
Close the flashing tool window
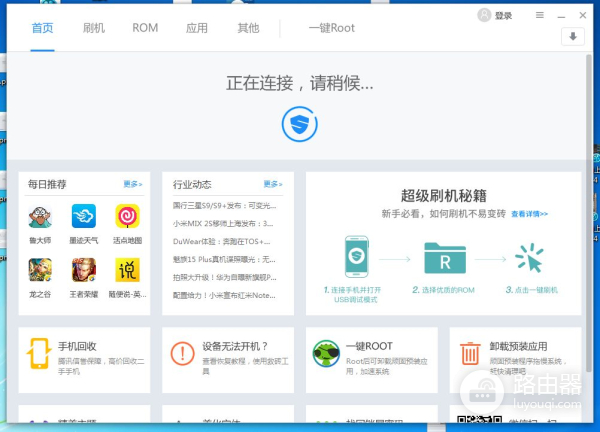tap(582, 15)
